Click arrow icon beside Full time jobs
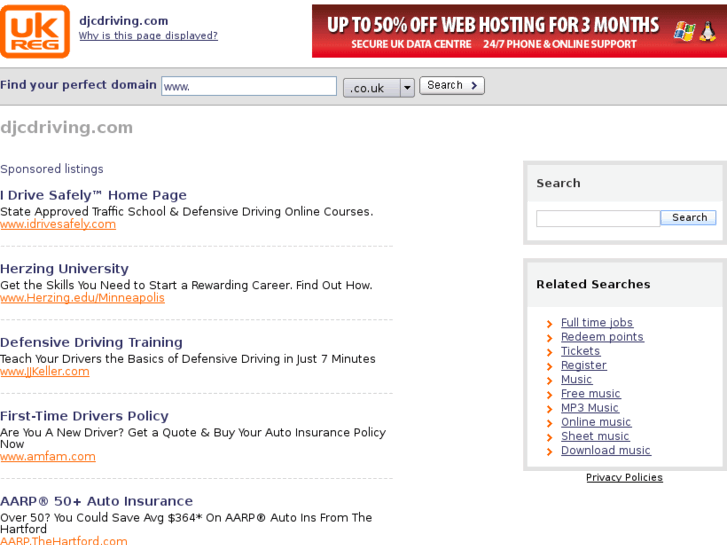 (550, 324)
